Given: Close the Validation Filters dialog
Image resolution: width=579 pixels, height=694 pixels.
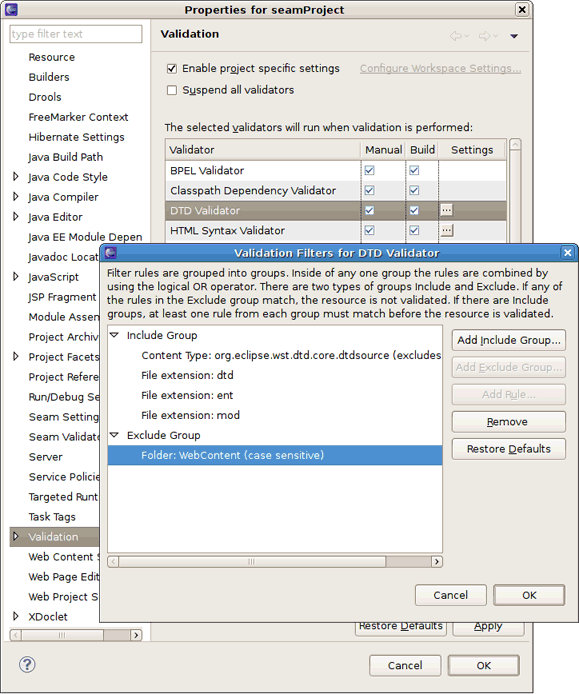Looking at the screenshot, I should [567, 253].
